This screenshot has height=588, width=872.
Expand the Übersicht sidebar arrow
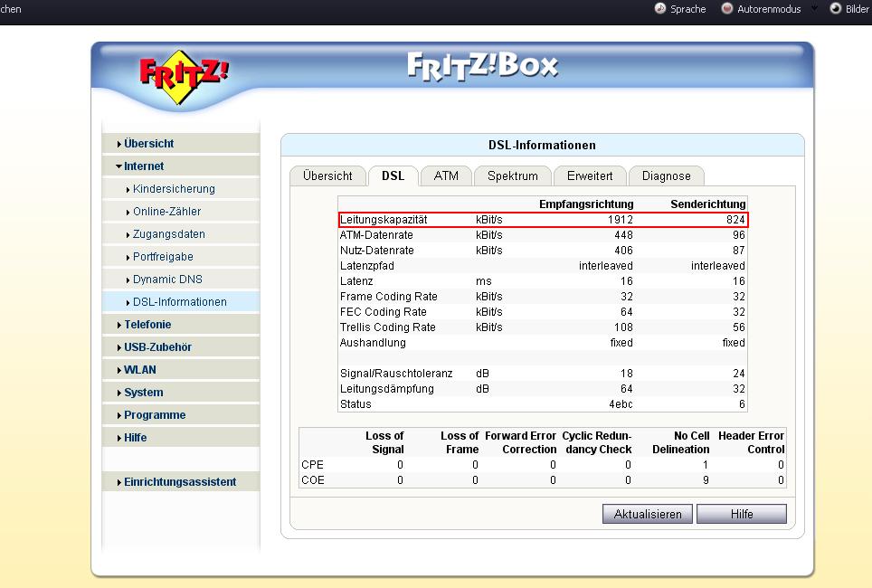click(x=119, y=144)
